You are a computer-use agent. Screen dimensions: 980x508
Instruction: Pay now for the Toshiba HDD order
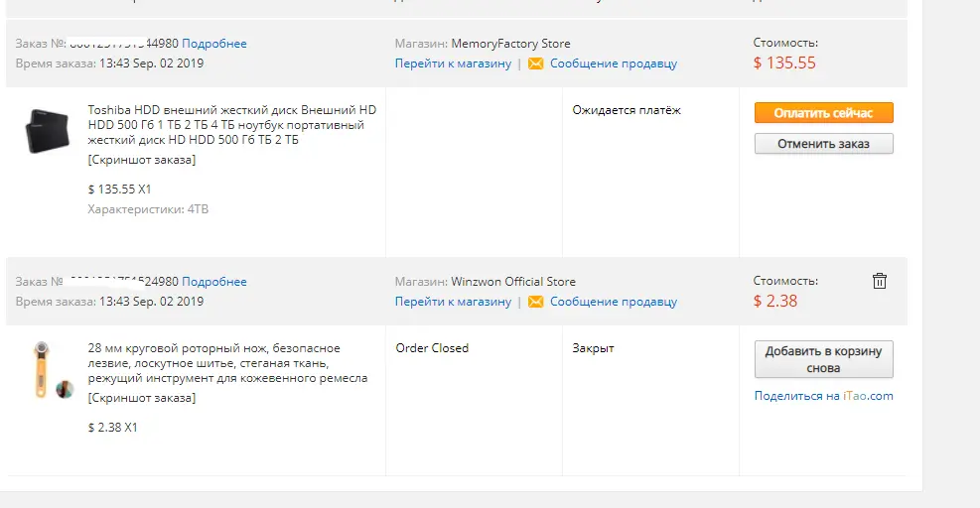click(824, 113)
